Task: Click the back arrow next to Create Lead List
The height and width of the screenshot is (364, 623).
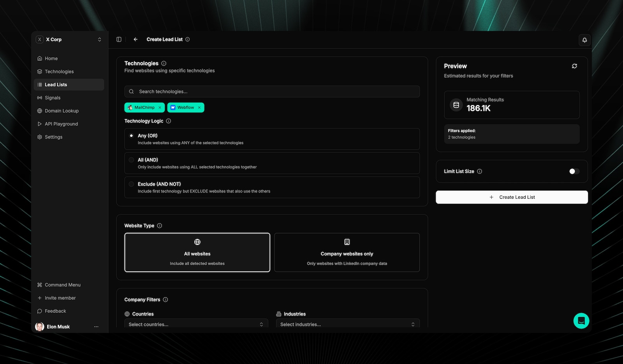Action: pos(135,39)
